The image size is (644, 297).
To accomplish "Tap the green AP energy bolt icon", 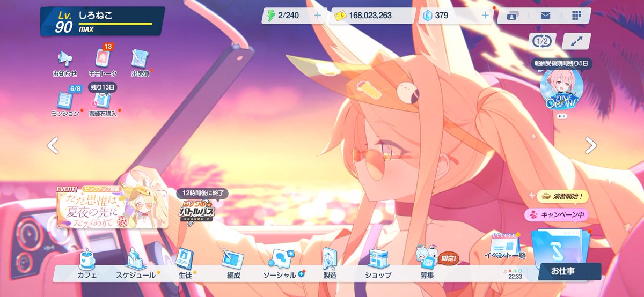I will click(270, 16).
